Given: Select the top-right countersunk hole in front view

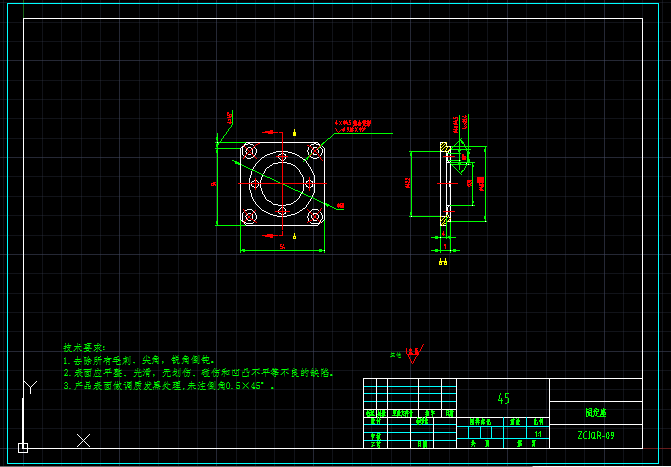Looking at the screenshot, I should tap(315, 151).
